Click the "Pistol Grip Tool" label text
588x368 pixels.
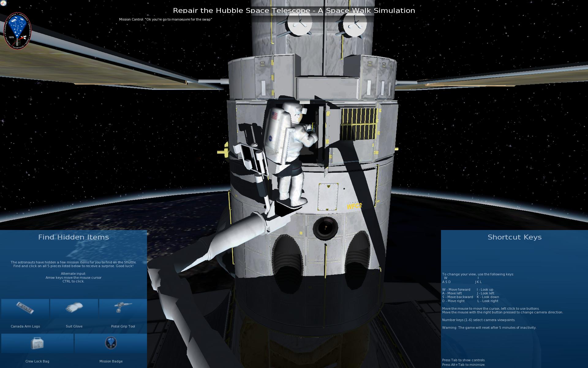[123, 326]
